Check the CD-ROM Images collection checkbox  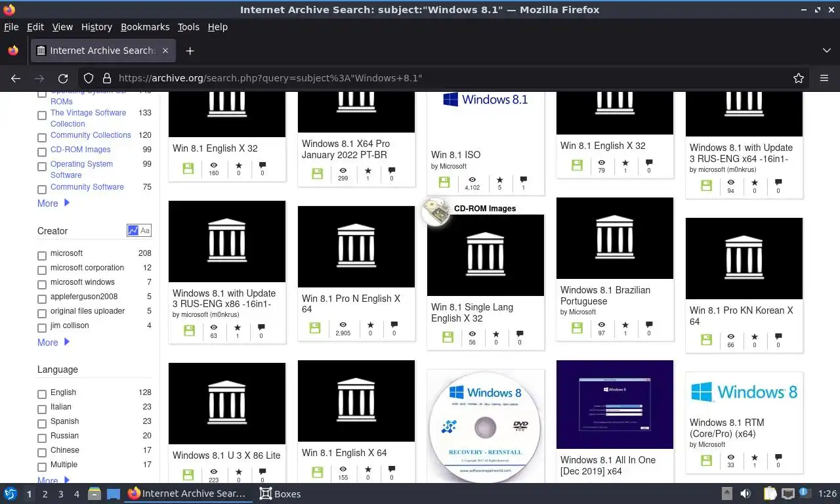coord(42,152)
